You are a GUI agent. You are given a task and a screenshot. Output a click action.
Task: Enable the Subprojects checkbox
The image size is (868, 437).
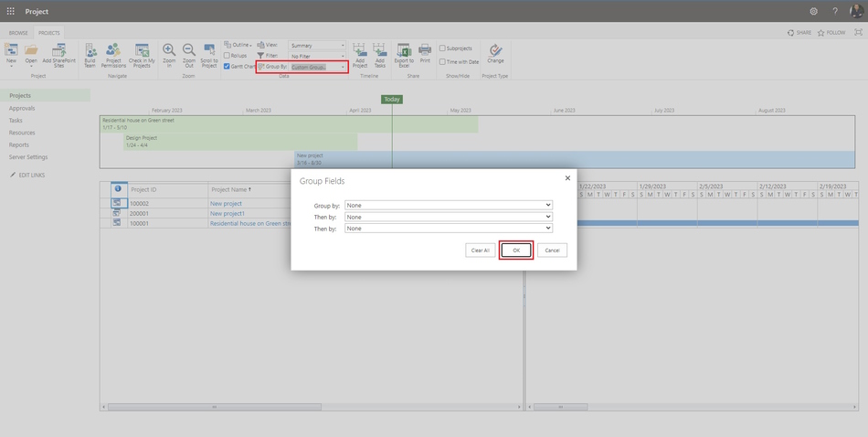click(442, 48)
